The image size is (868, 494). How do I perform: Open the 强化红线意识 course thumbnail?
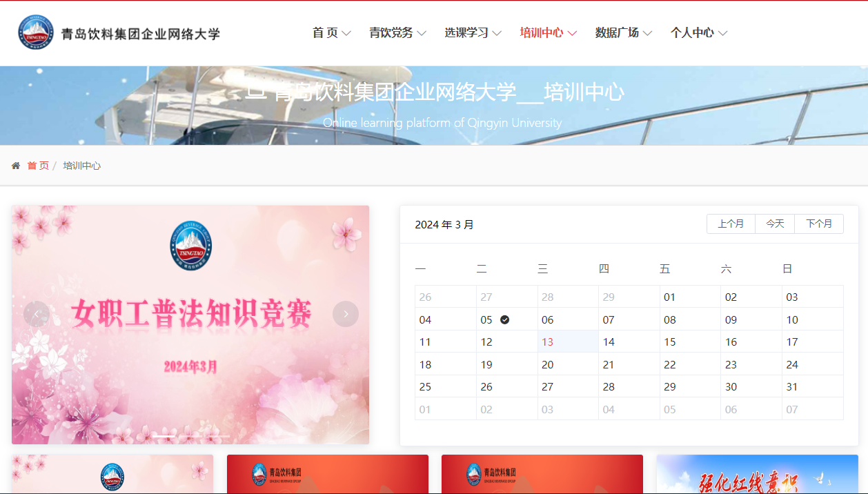[x=757, y=475]
